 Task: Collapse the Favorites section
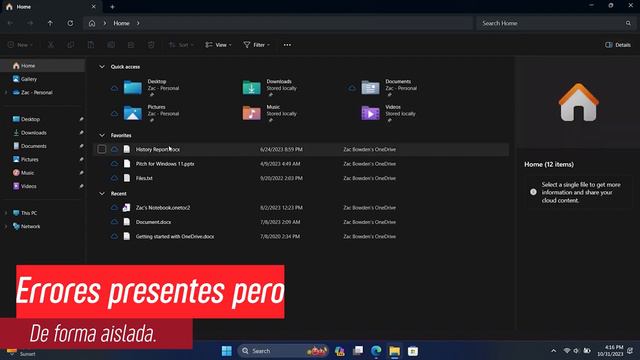(x=102, y=135)
